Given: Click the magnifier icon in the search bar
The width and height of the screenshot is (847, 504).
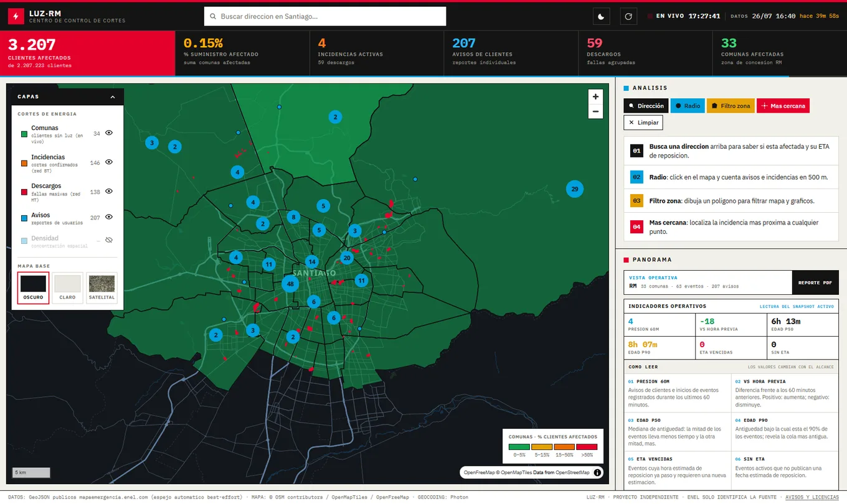Looking at the screenshot, I should [213, 17].
